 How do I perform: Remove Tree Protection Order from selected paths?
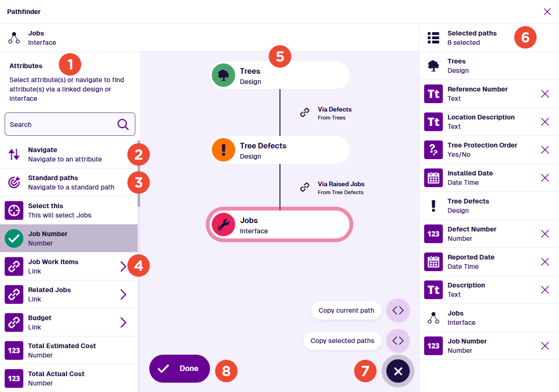tap(545, 150)
